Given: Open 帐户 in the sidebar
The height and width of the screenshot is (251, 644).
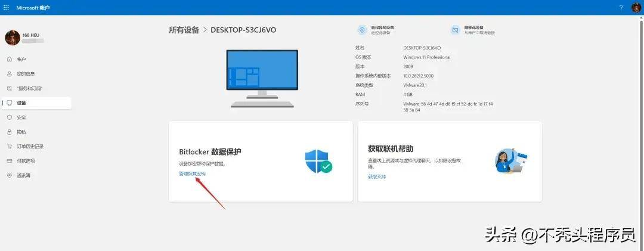Looking at the screenshot, I should click(x=21, y=59).
